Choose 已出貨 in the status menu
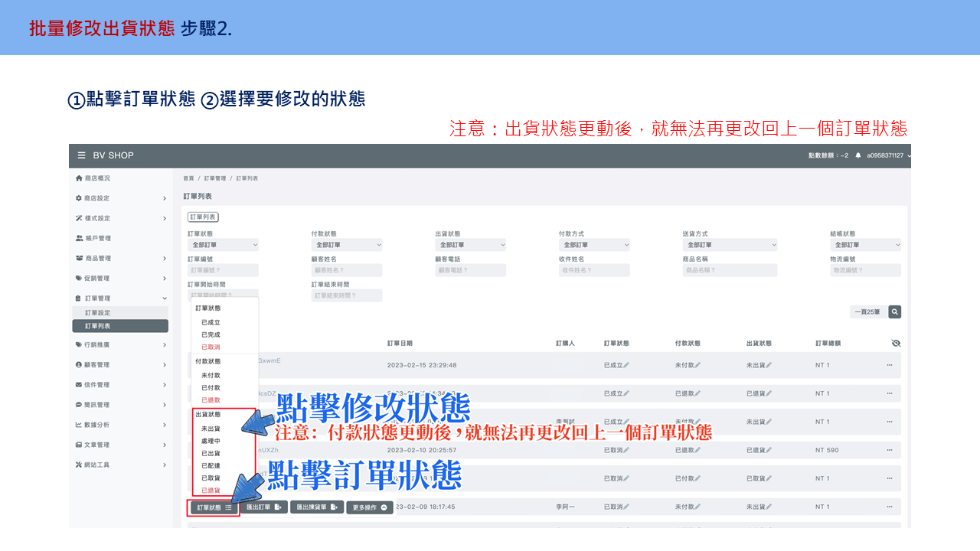The height and width of the screenshot is (551, 980). [x=211, y=453]
